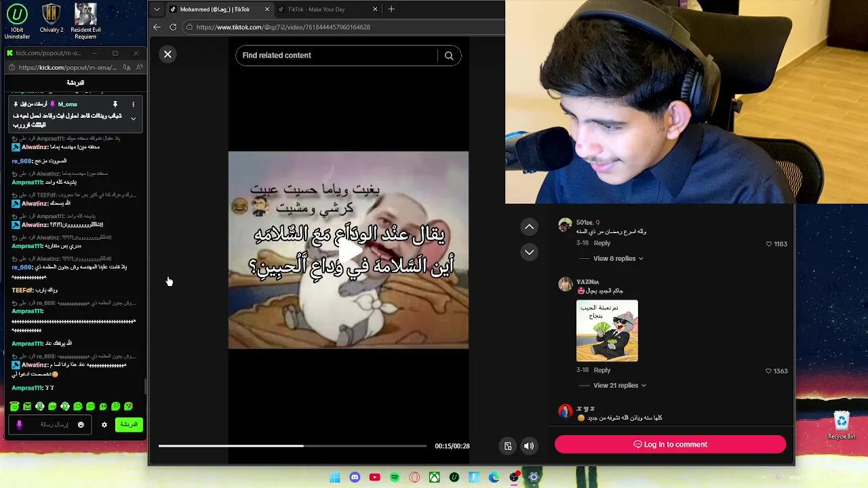Image resolution: width=868 pixels, height=488 pixels.
Task: Open the Windows Start menu
Action: [x=335, y=477]
